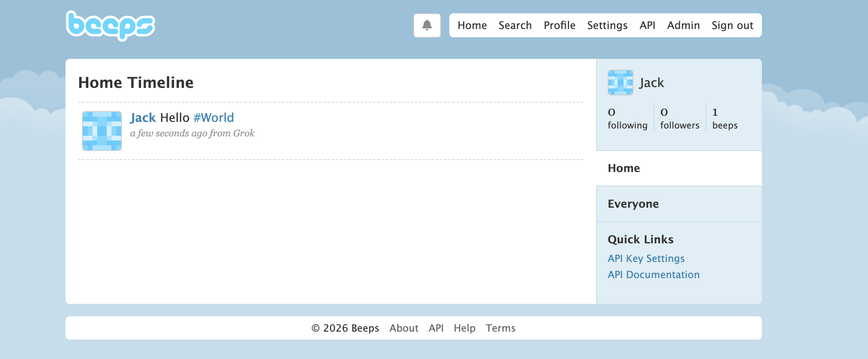Select the Home sidebar tab
This screenshot has width=868, height=359.
623,168
